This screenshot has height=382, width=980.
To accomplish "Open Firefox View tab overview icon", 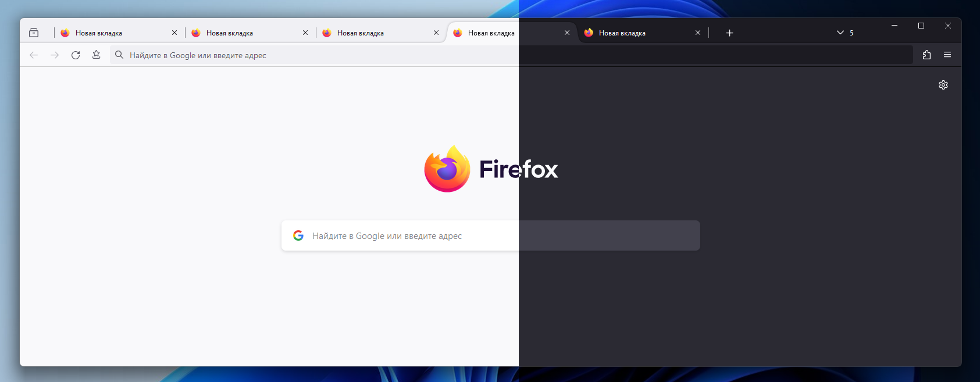I will [34, 33].
